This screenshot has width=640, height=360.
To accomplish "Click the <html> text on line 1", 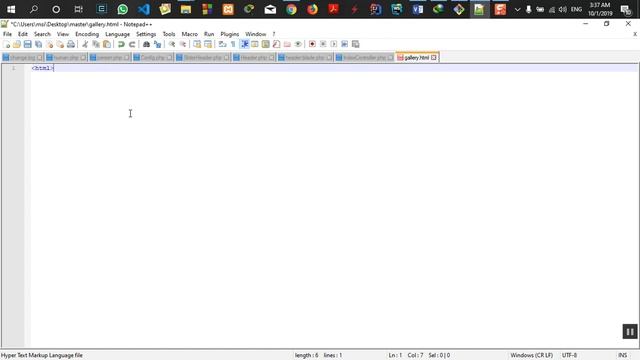I will pyautogui.click(x=42, y=68).
